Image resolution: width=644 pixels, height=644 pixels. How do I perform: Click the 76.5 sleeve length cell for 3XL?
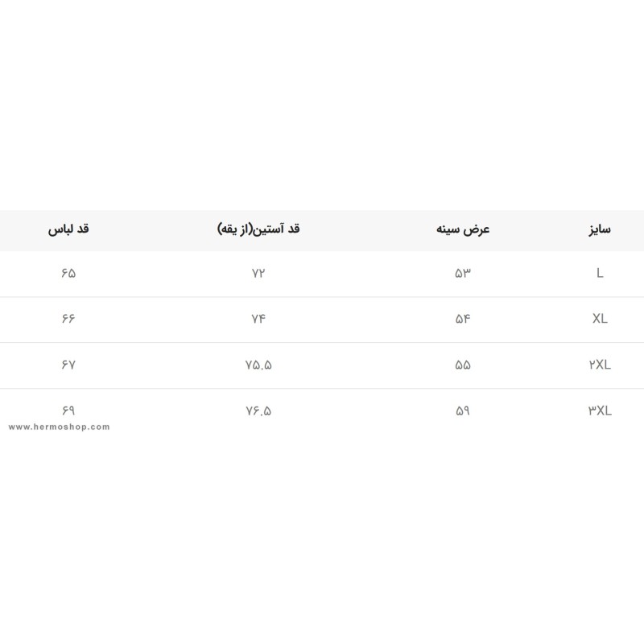tap(258, 411)
